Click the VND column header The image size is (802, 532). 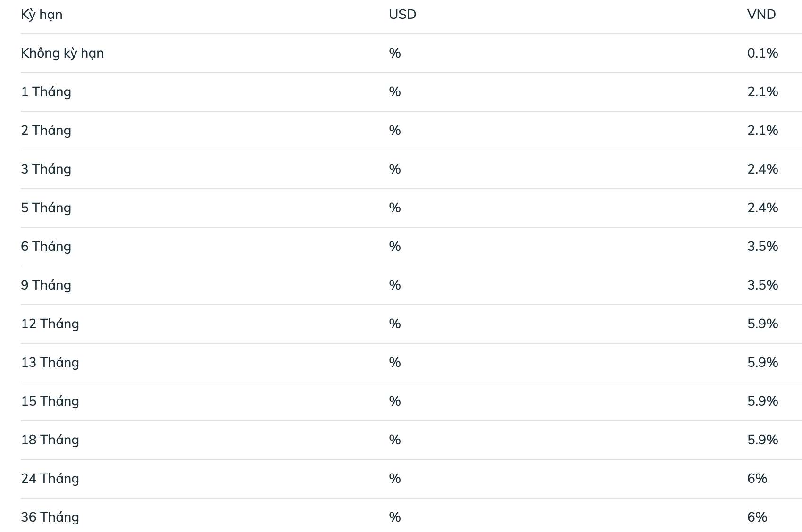[x=761, y=15]
